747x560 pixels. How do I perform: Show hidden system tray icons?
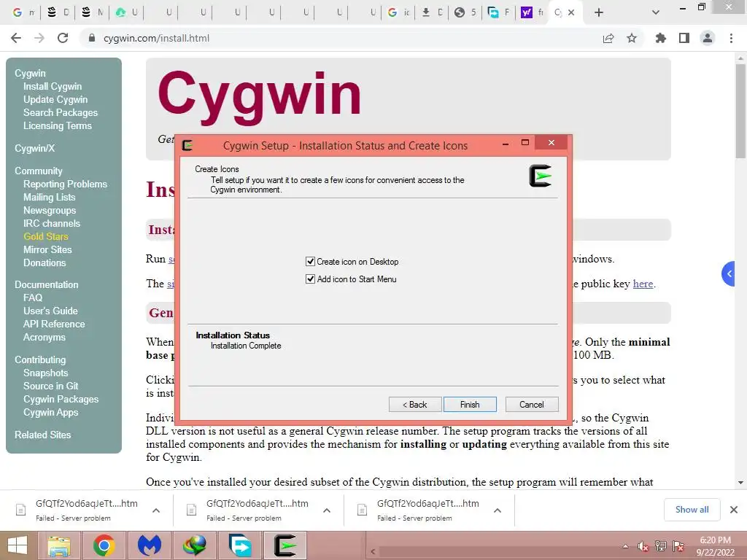click(x=625, y=546)
